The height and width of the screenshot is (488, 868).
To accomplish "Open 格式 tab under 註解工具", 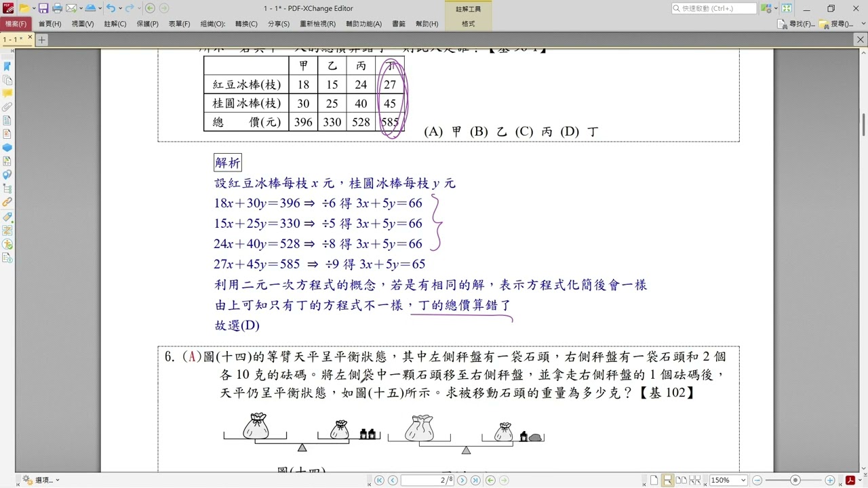I will [468, 24].
